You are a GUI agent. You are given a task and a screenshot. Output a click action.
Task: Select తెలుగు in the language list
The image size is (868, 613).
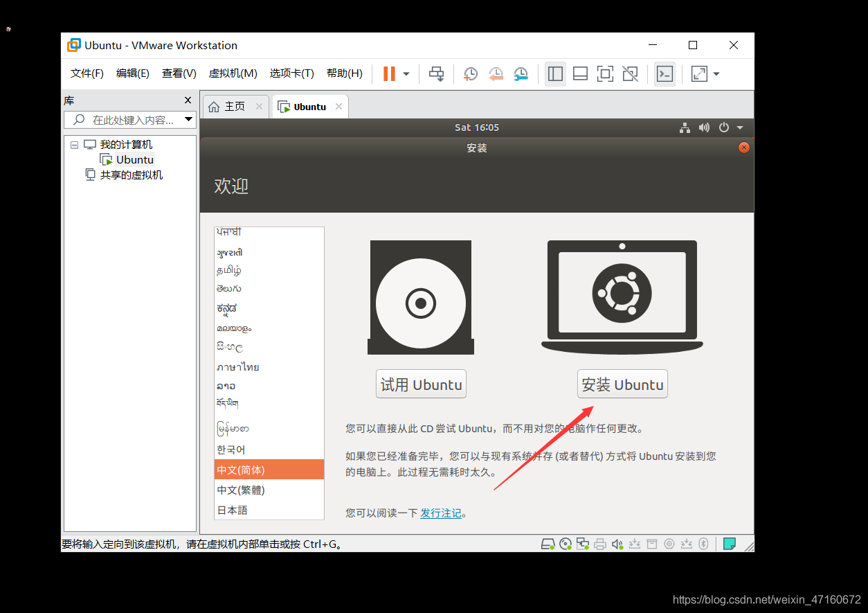click(x=269, y=289)
